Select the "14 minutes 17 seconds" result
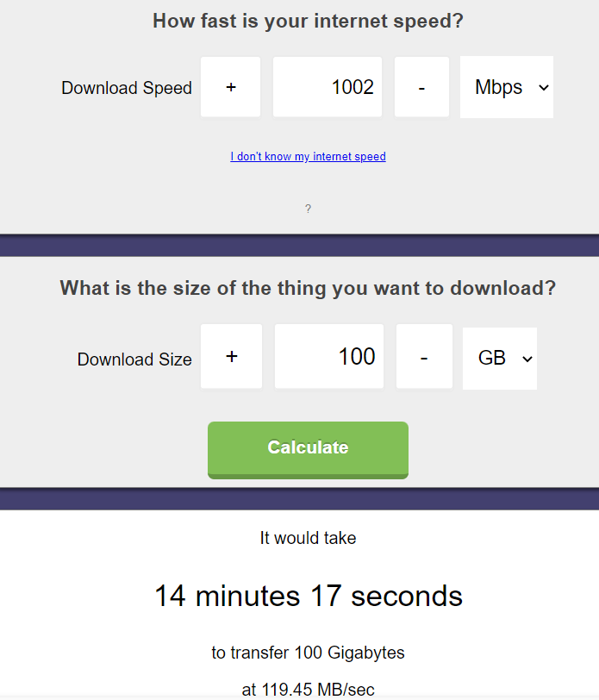 (x=308, y=596)
